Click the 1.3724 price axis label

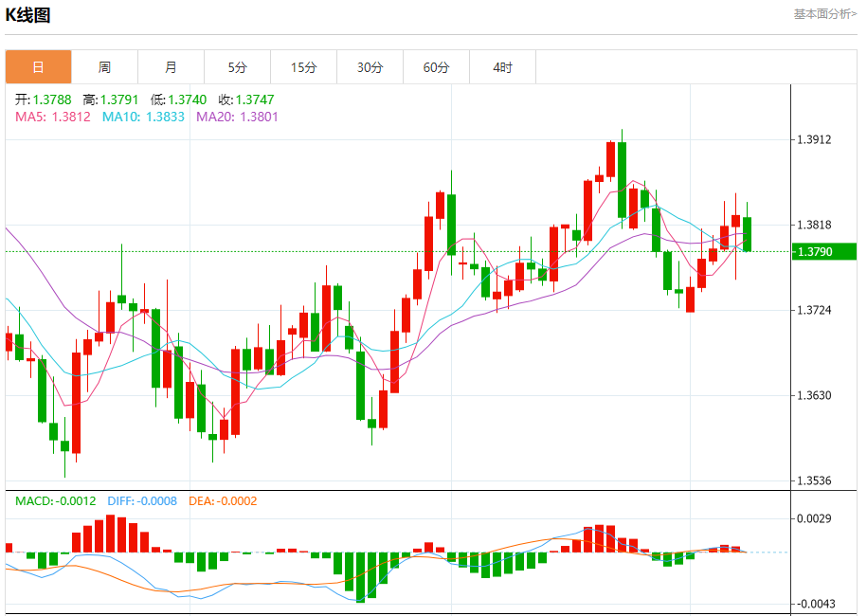[814, 310]
